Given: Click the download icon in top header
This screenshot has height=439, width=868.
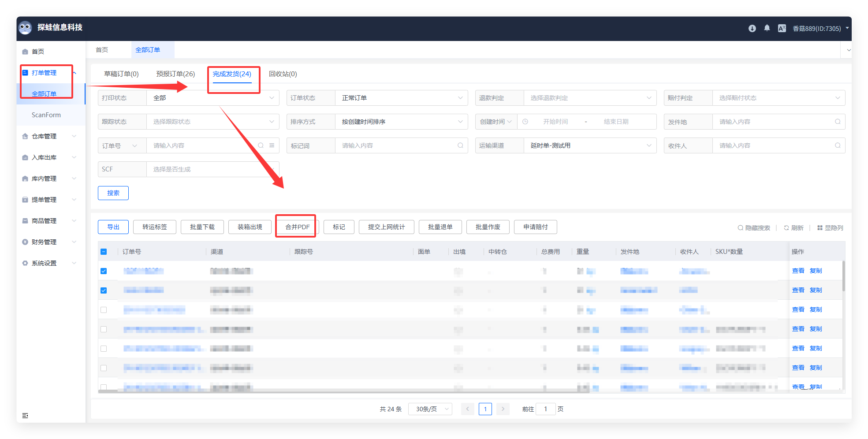Looking at the screenshot, I should [752, 29].
